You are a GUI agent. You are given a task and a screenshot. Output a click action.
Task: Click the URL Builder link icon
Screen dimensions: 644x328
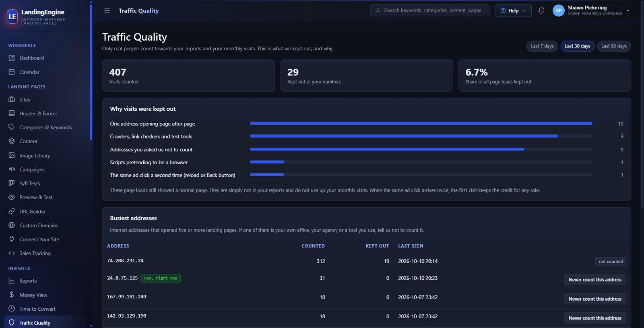click(12, 211)
